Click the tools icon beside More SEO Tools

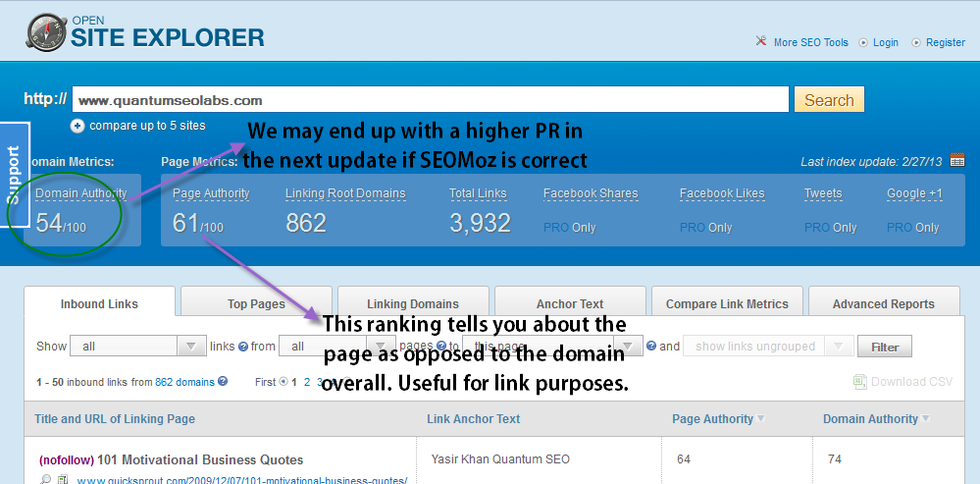point(760,42)
